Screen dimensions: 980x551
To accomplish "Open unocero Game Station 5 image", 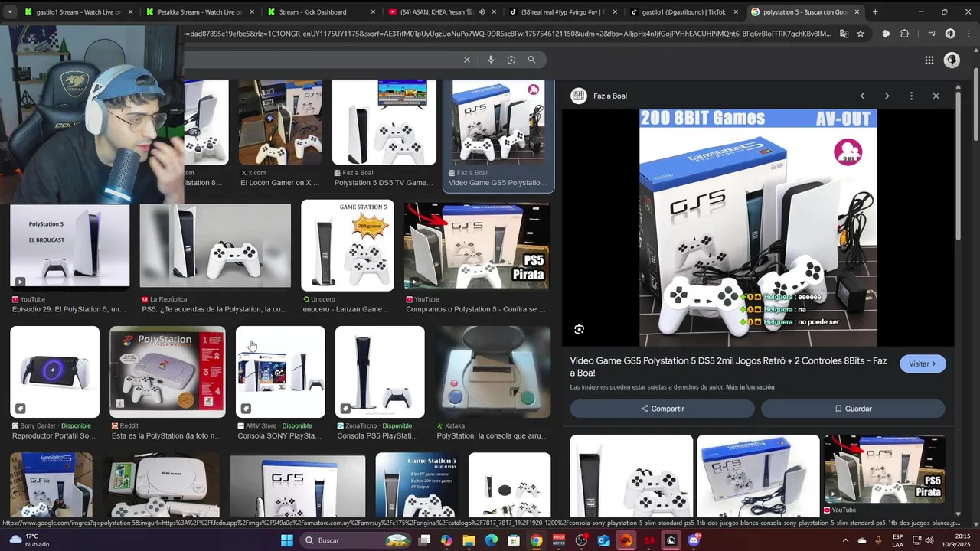I will (348, 246).
